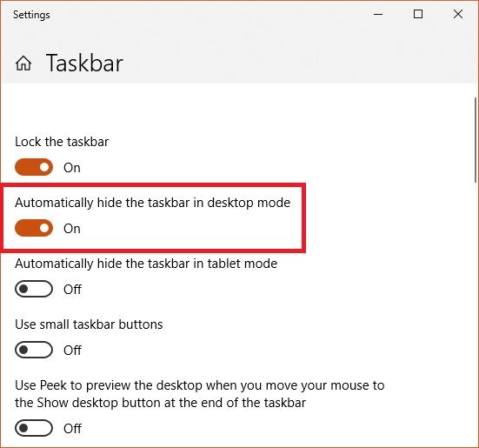Viewport: 479px width, 448px height.
Task: Click the "Use Peek to preview" description text
Action: (x=199, y=394)
